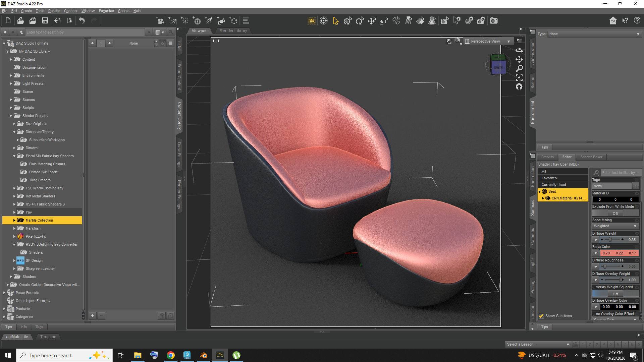
Task: Switch to the Timeline tab
Action: (48, 337)
